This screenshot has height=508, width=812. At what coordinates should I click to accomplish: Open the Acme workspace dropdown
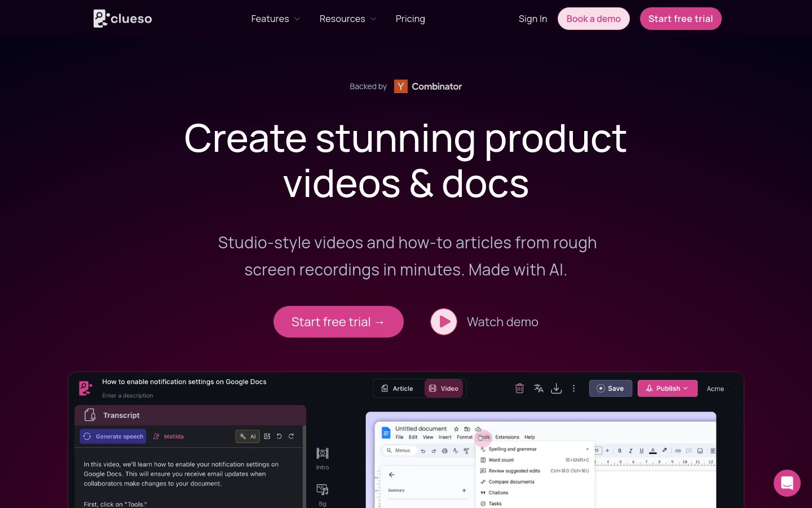pyautogui.click(x=718, y=388)
